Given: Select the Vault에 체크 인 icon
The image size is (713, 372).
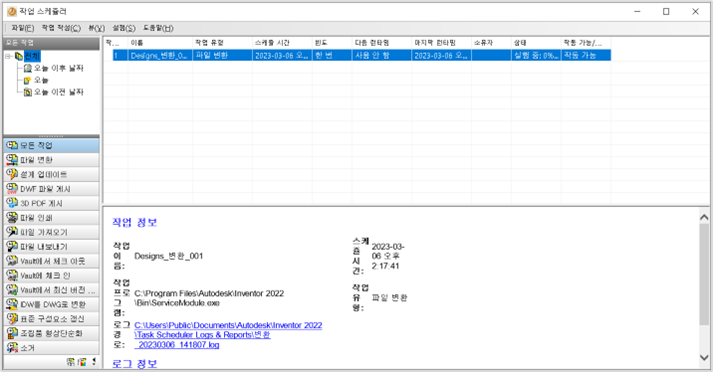Looking at the screenshot, I should 12,276.
